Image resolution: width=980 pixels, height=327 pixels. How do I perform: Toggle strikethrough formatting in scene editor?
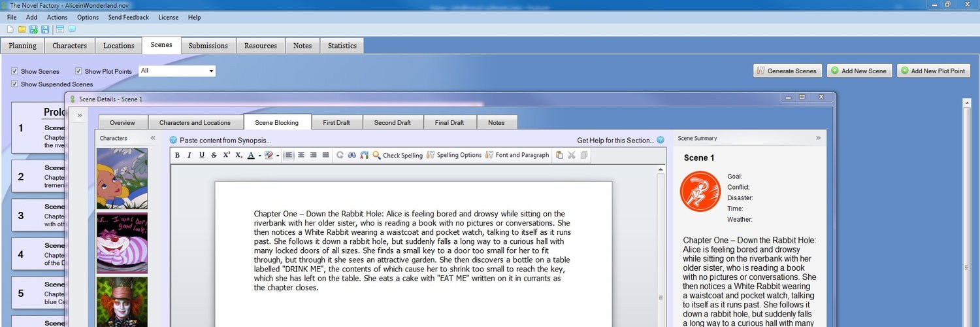[214, 155]
